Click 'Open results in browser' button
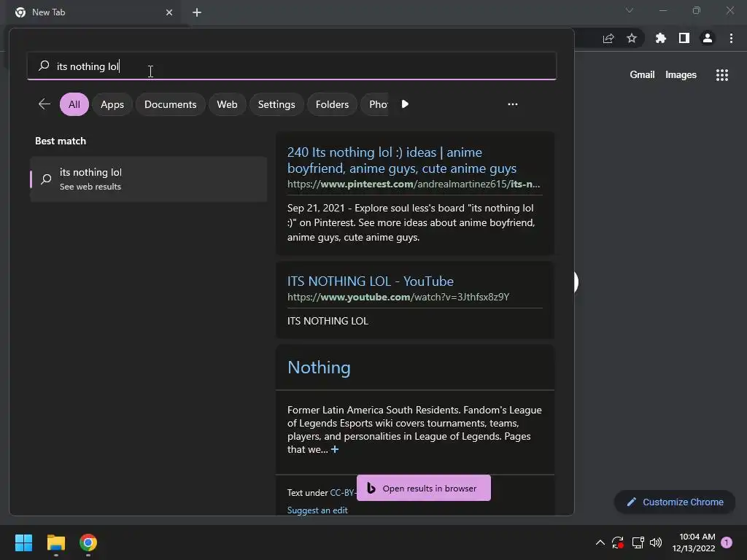 pyautogui.click(x=424, y=488)
